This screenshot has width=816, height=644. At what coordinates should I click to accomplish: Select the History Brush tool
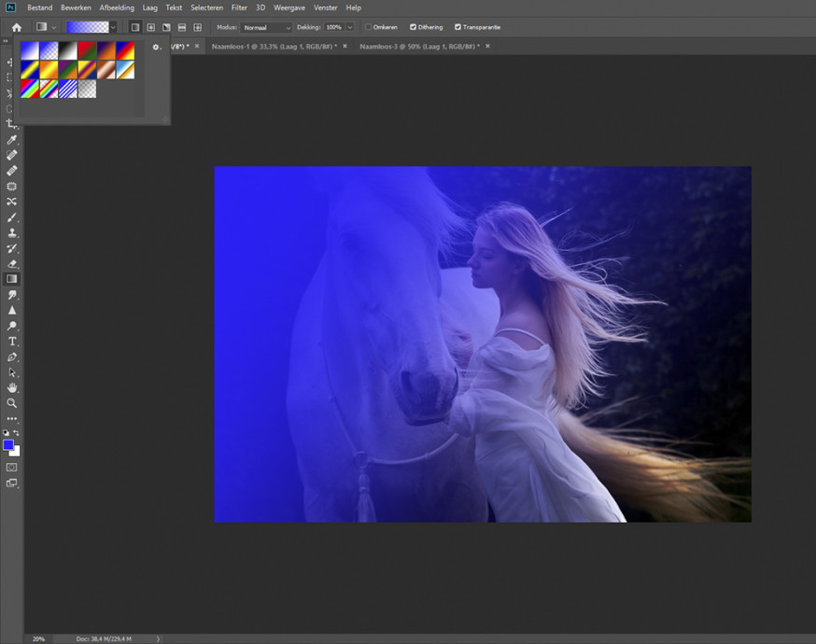point(11,248)
